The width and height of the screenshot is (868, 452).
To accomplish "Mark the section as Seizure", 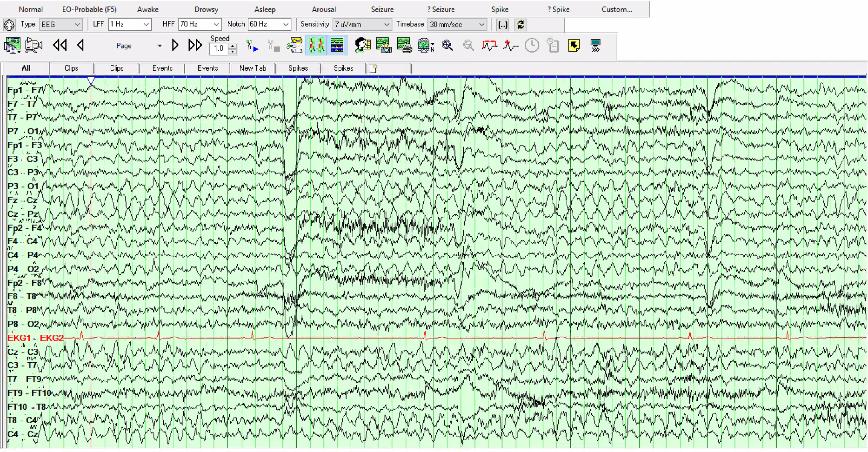I will [382, 9].
